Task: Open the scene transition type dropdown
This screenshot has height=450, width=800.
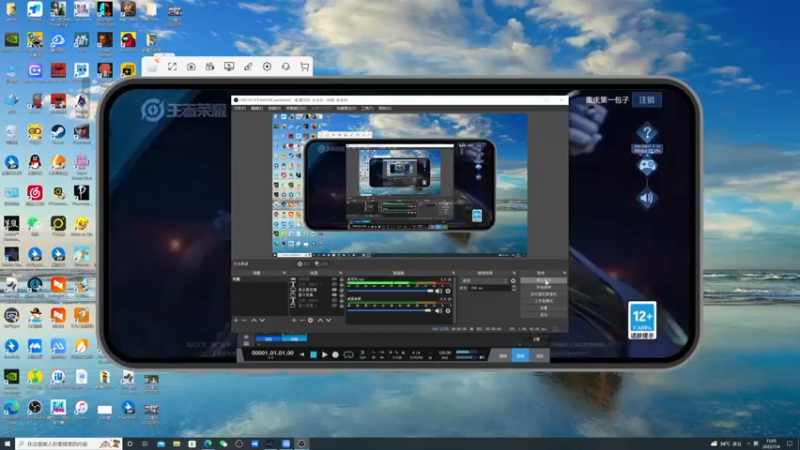Action: (484, 281)
